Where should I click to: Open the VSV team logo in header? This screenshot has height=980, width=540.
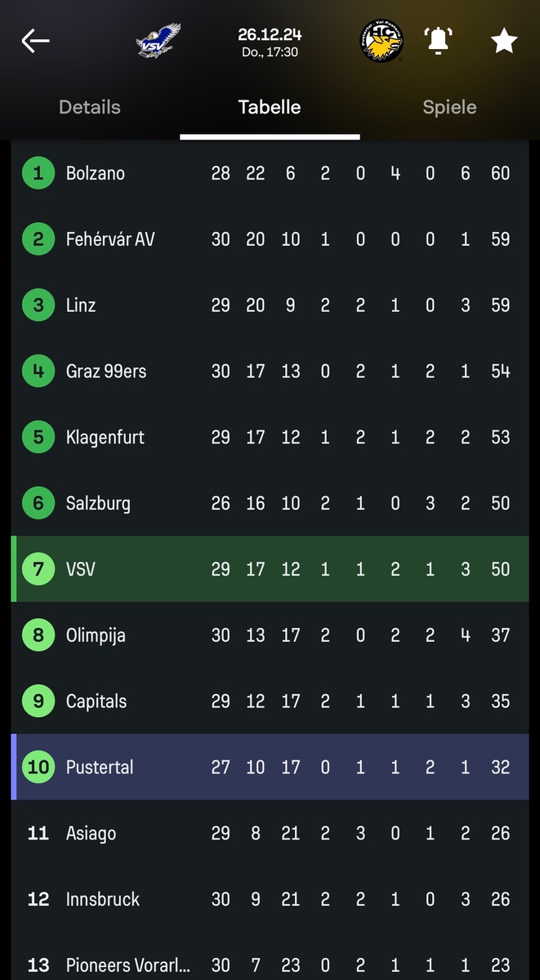tap(158, 41)
